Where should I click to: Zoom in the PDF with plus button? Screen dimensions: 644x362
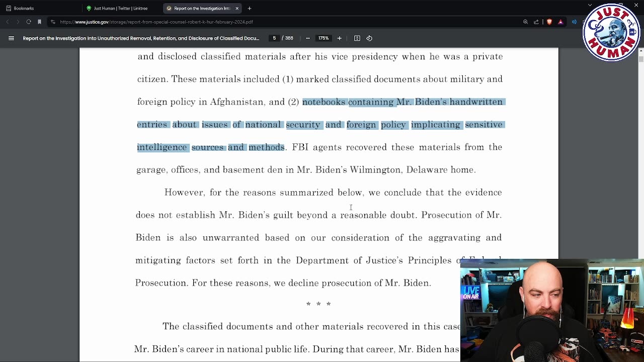pos(339,38)
